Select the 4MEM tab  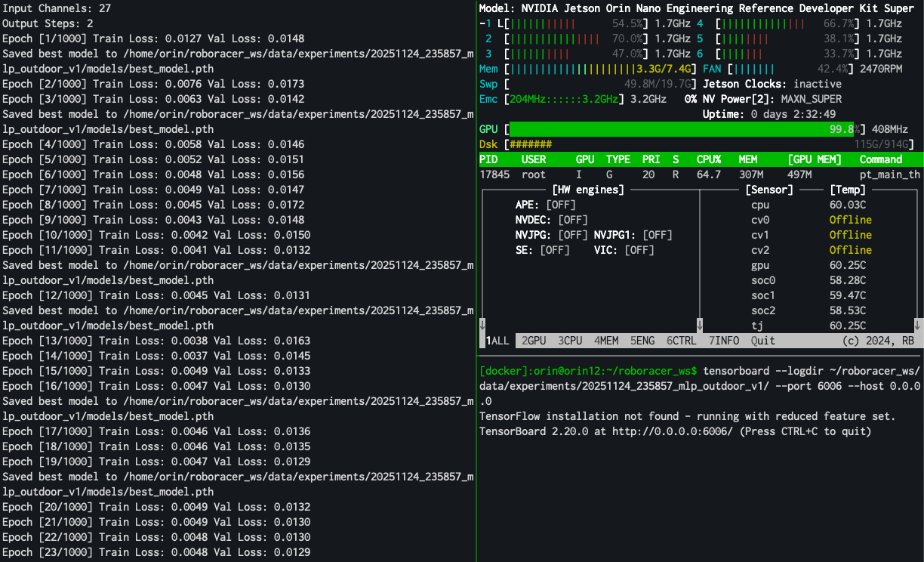click(606, 340)
